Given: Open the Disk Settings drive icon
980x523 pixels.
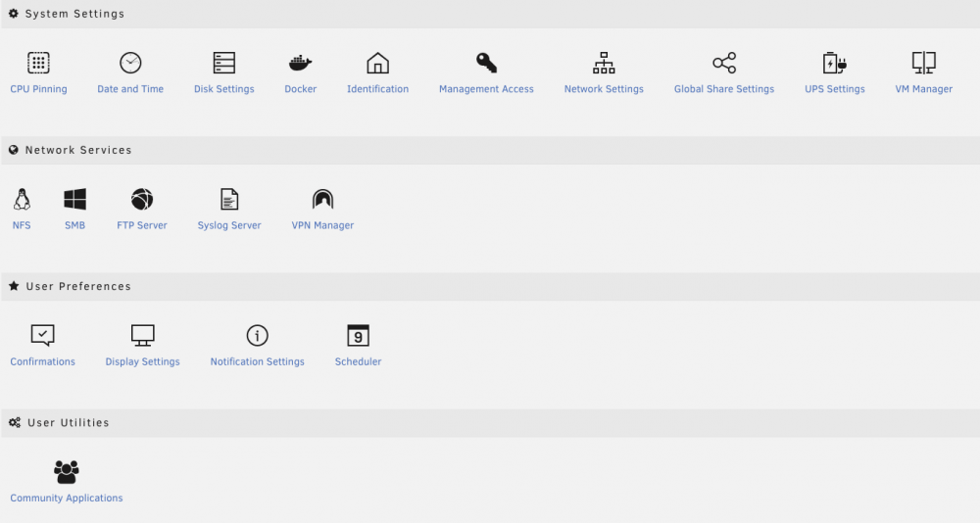Looking at the screenshot, I should pyautogui.click(x=223, y=63).
